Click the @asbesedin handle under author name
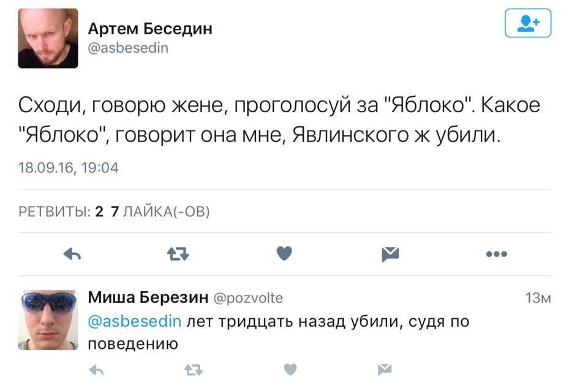 (x=128, y=48)
